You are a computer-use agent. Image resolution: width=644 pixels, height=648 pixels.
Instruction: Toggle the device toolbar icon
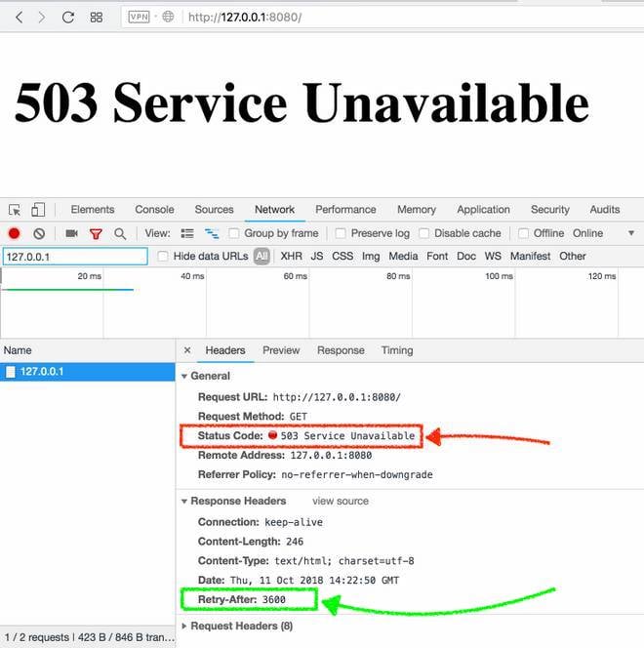pyautogui.click(x=38, y=210)
